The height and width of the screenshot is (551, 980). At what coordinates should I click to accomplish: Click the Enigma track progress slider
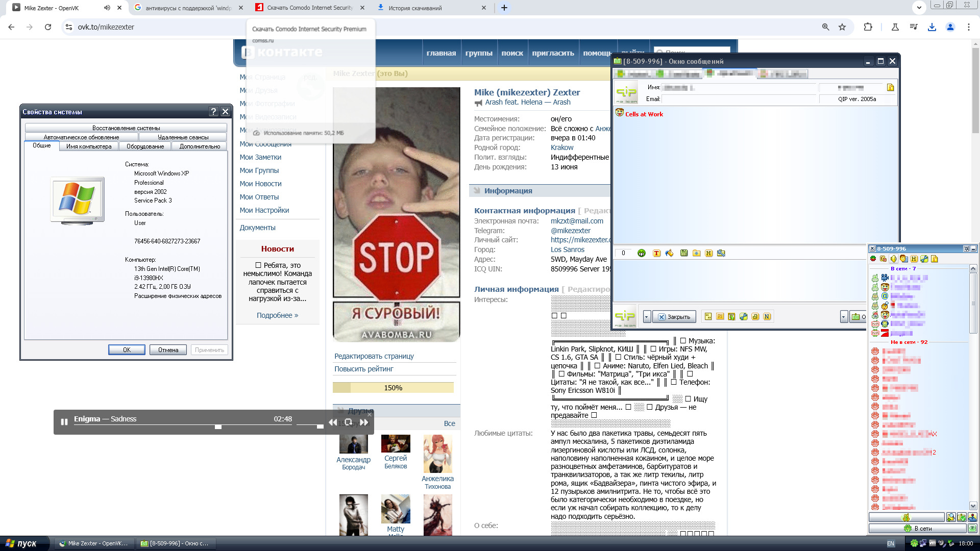tap(218, 427)
